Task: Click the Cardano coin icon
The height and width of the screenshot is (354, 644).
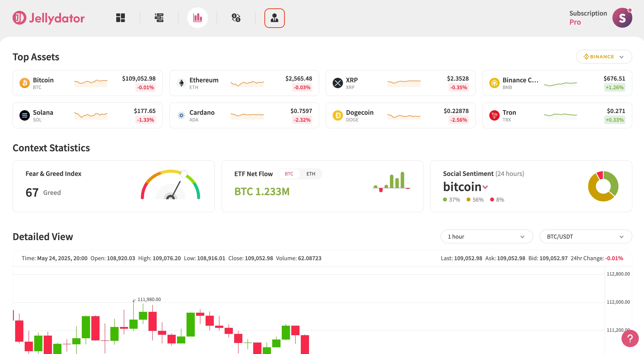Action: tap(181, 115)
